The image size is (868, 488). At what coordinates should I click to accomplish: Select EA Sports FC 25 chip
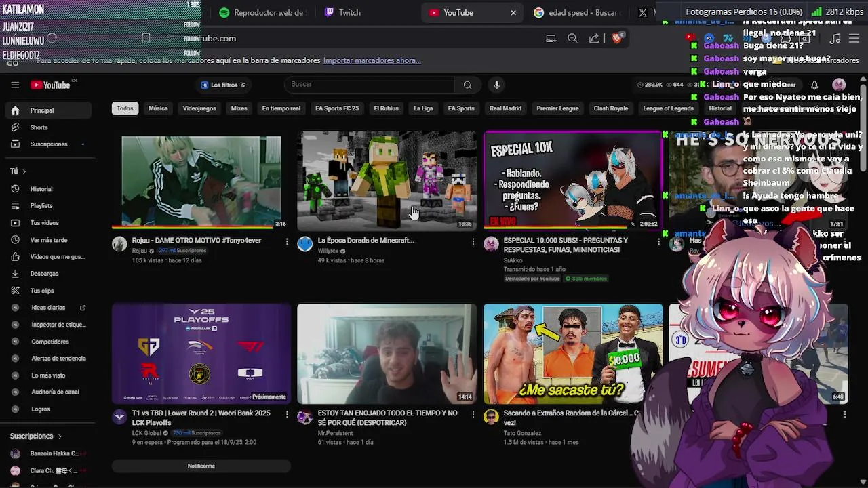(x=337, y=108)
